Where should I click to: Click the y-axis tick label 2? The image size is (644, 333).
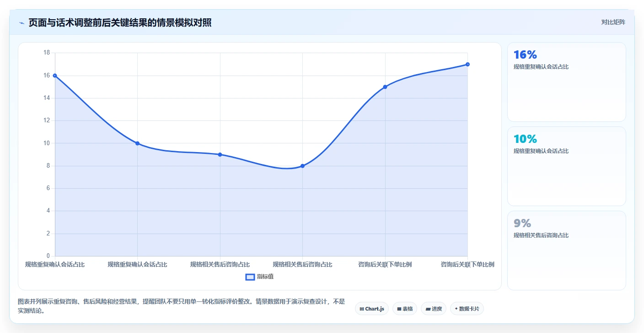pos(48,234)
